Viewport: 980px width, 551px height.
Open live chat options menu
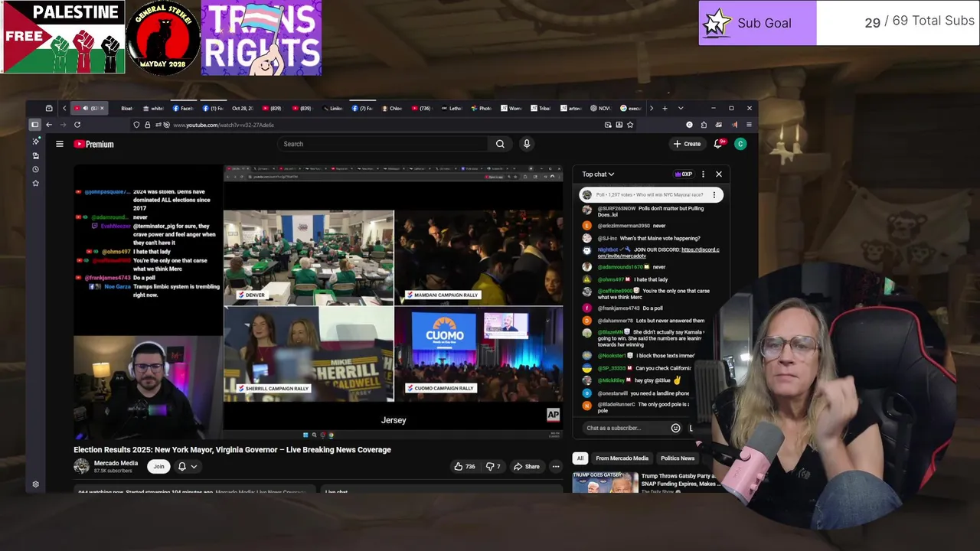pyautogui.click(x=703, y=174)
